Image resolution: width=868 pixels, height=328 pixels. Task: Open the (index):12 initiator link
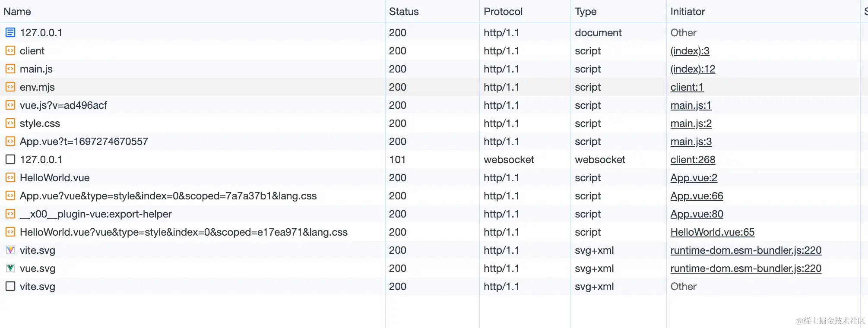[693, 69]
